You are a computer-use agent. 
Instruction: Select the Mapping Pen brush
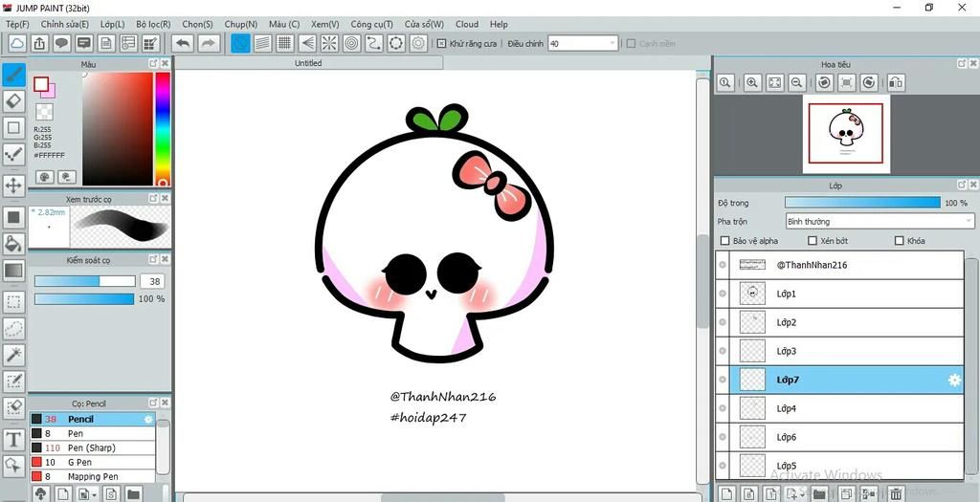[92, 476]
